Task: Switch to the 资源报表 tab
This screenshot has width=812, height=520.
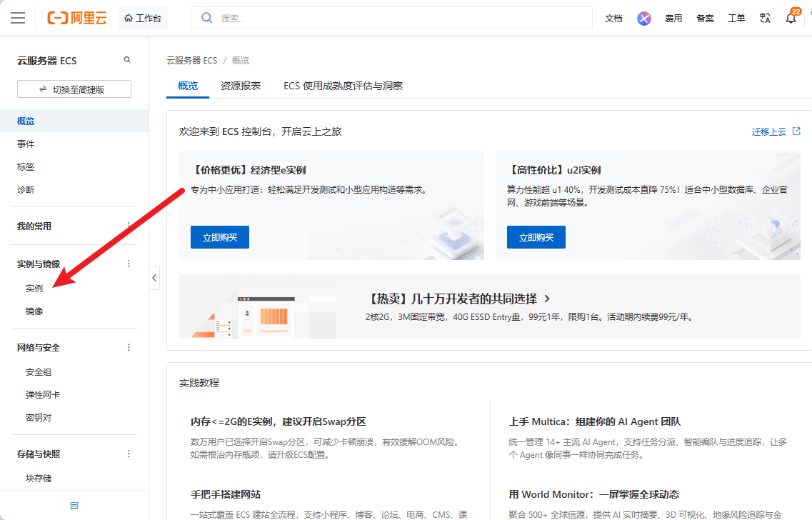Action: click(240, 86)
